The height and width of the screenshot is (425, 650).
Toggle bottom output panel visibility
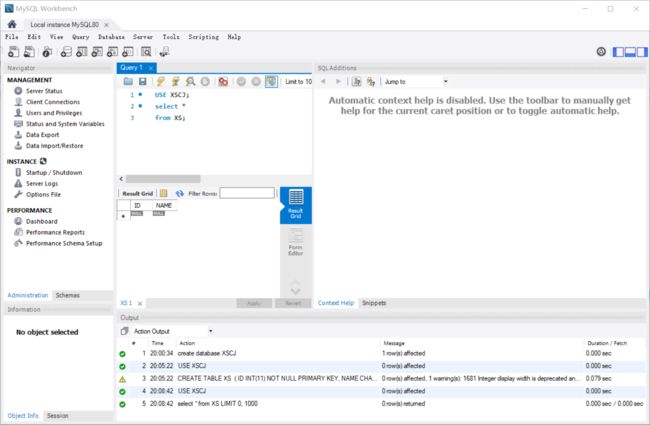[630, 52]
